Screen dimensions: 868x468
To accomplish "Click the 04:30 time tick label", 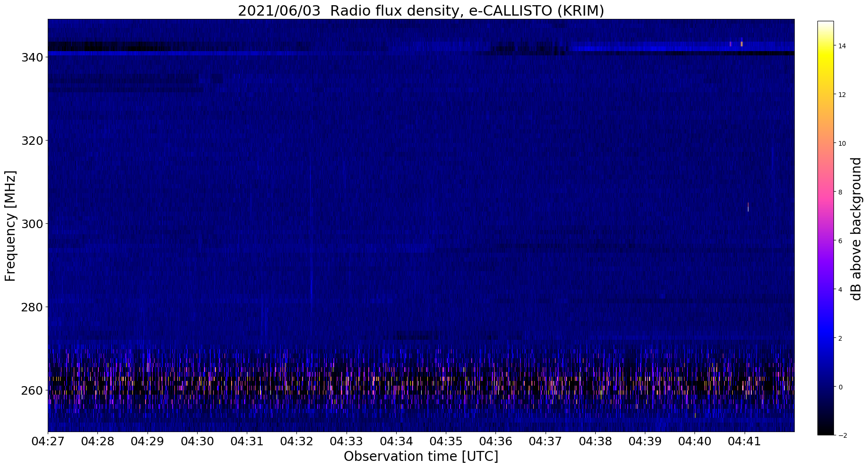I will pyautogui.click(x=197, y=442).
